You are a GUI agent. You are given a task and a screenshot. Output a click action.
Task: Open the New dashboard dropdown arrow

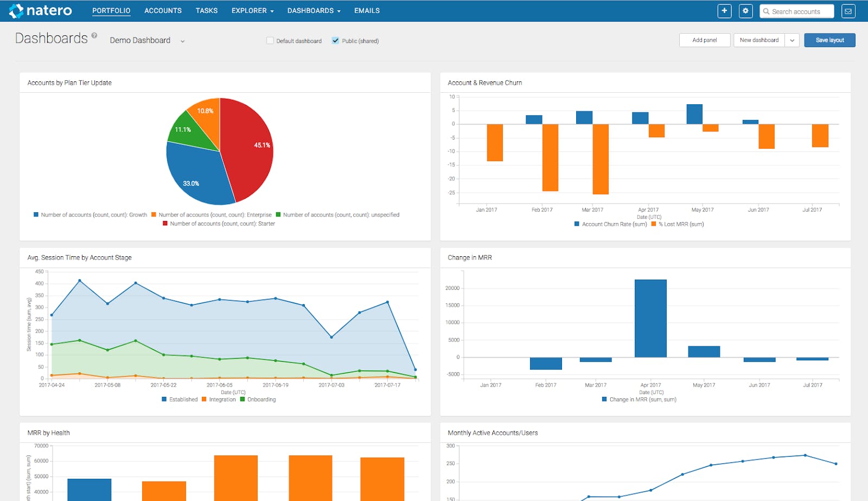pyautogui.click(x=792, y=40)
